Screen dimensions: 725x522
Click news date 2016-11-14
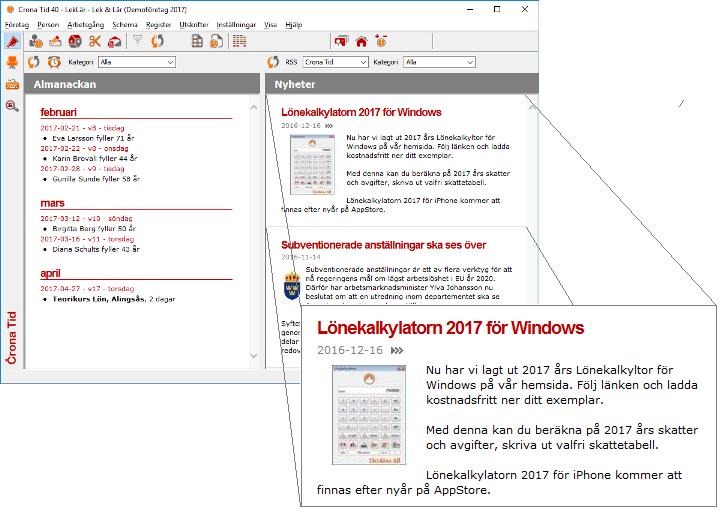(x=301, y=257)
